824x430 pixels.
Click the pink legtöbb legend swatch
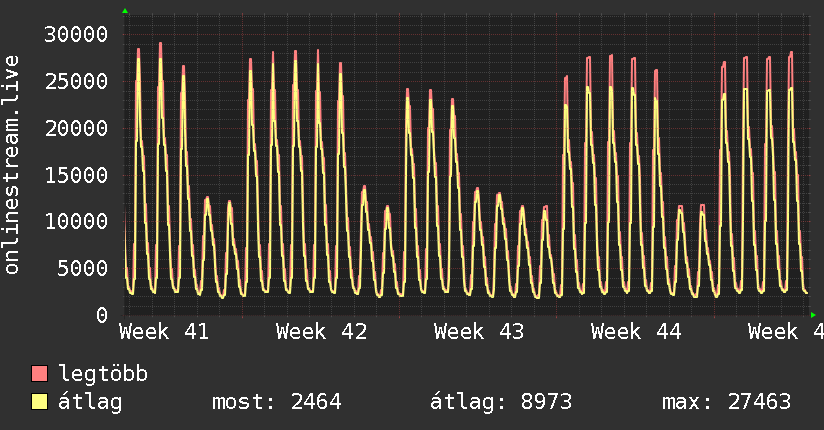pos(39,373)
